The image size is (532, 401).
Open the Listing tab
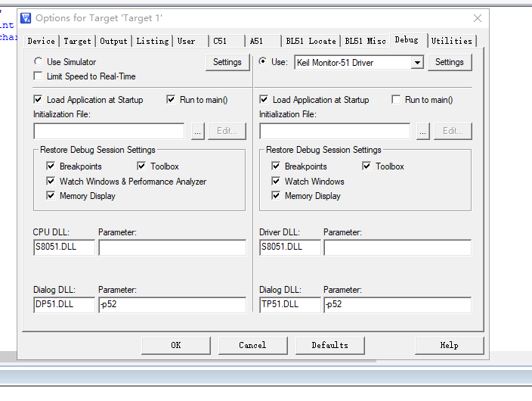(153, 41)
